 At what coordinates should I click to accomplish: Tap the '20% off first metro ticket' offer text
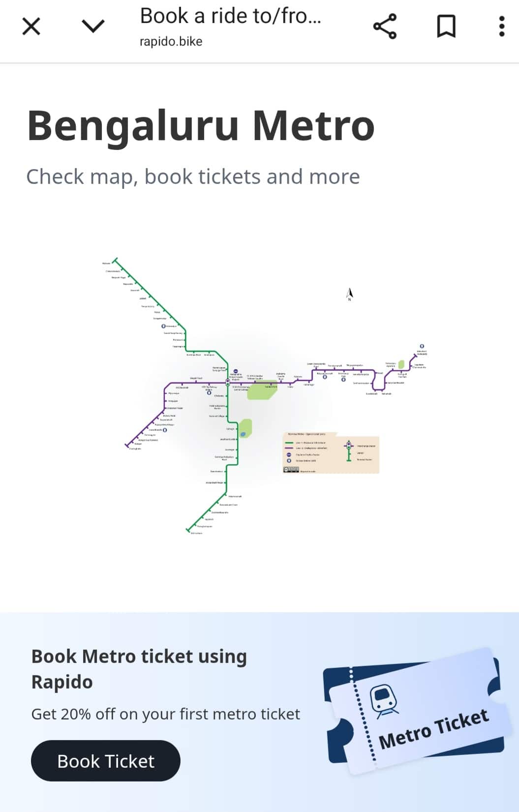pyautogui.click(x=165, y=714)
